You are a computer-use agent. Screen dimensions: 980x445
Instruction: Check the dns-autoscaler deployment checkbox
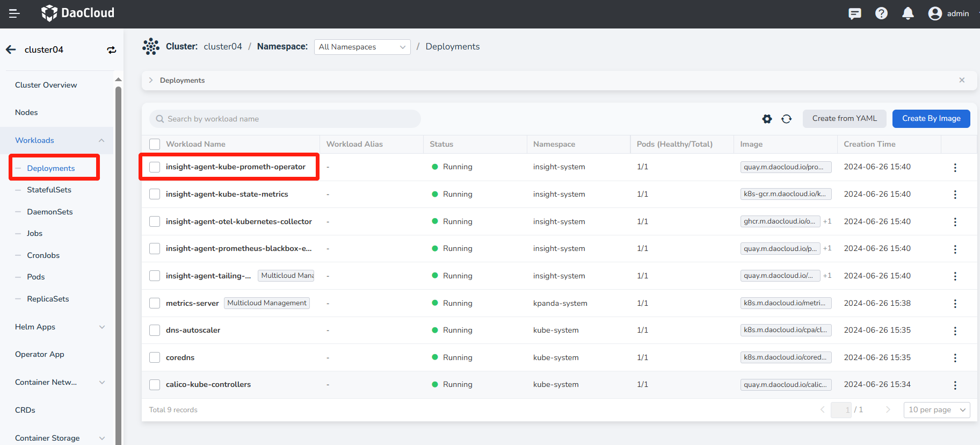(x=155, y=330)
